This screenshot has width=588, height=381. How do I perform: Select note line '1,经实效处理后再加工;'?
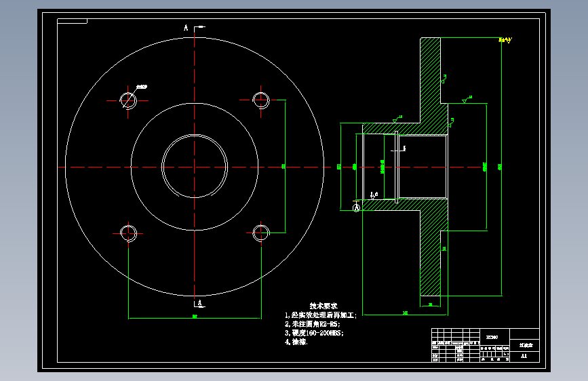(321, 315)
